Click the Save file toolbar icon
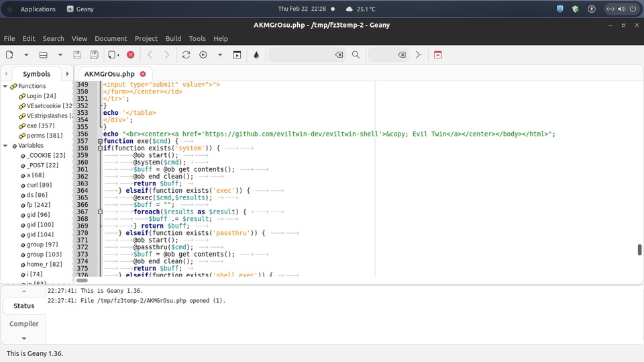The image size is (644, 362). [x=76, y=54]
